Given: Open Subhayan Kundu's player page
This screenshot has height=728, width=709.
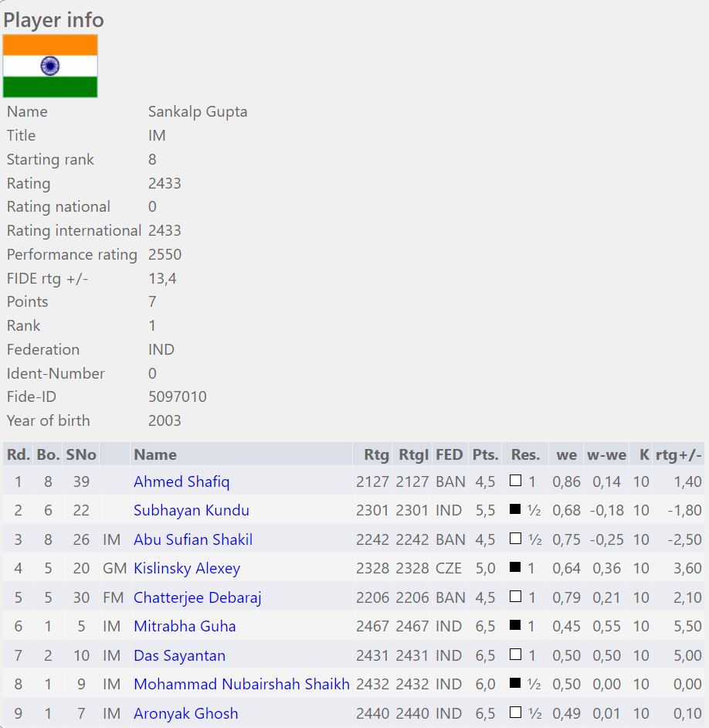Looking at the screenshot, I should 191,510.
